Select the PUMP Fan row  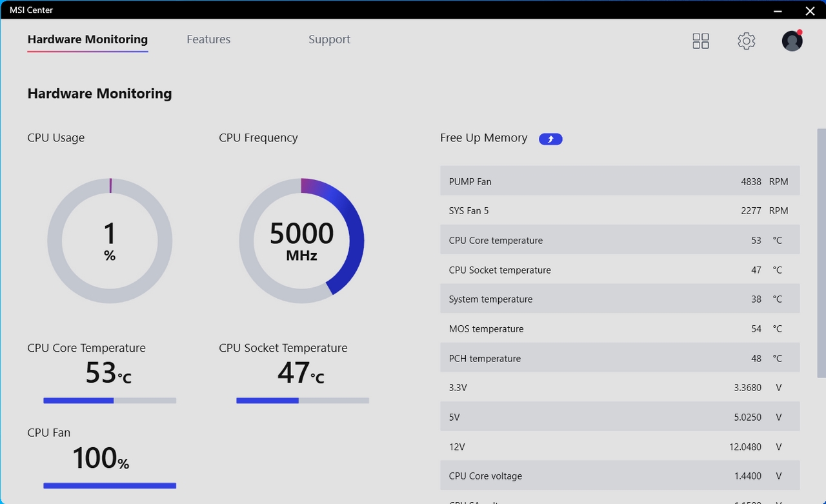[620, 181]
